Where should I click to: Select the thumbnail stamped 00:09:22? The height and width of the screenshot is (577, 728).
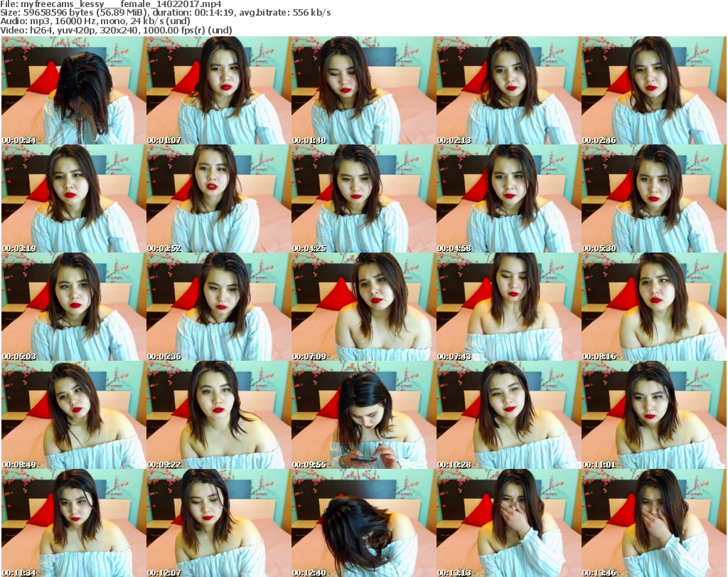[218, 415]
